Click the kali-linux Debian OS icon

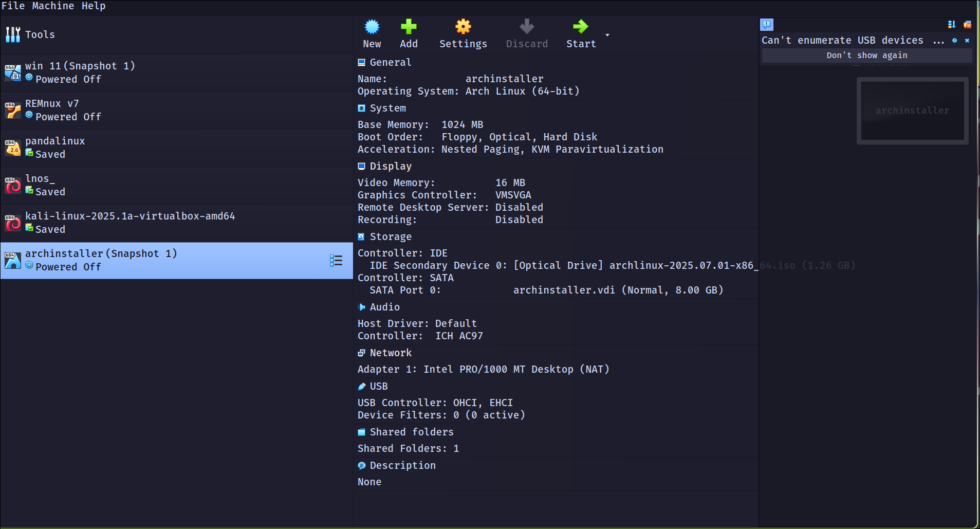(x=13, y=223)
